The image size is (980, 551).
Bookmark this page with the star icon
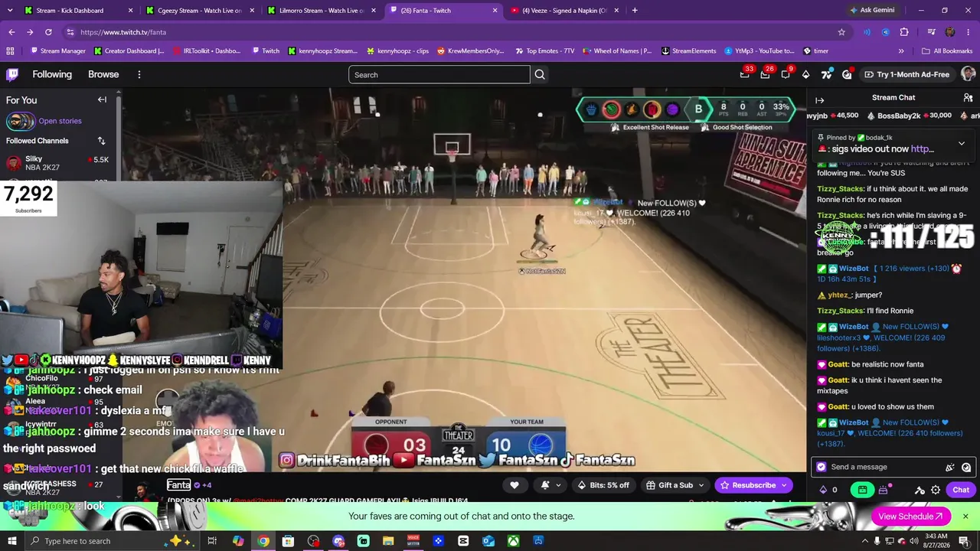(x=841, y=32)
